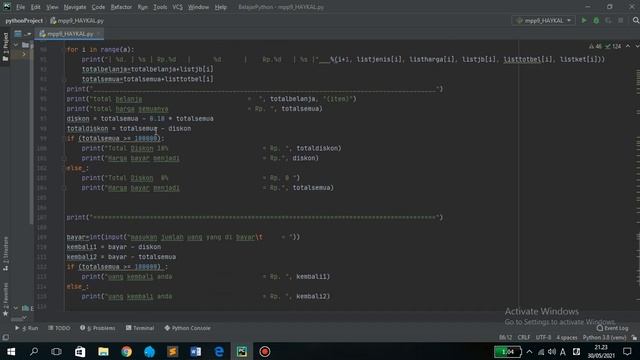640x360 pixels.
Task: Place cursor on the 'diskon = totalsemua - 0.10' line
Action: (140, 119)
